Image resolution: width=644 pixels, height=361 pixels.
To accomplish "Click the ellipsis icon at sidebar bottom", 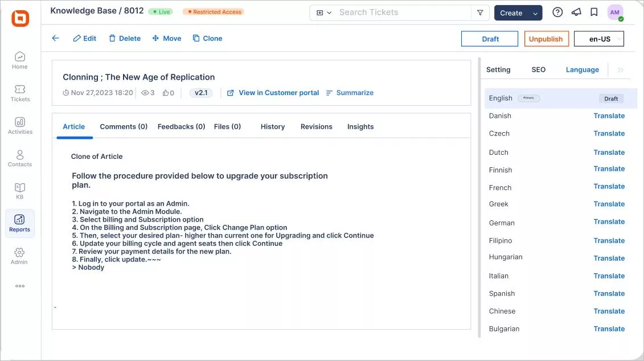I will coord(19,285).
